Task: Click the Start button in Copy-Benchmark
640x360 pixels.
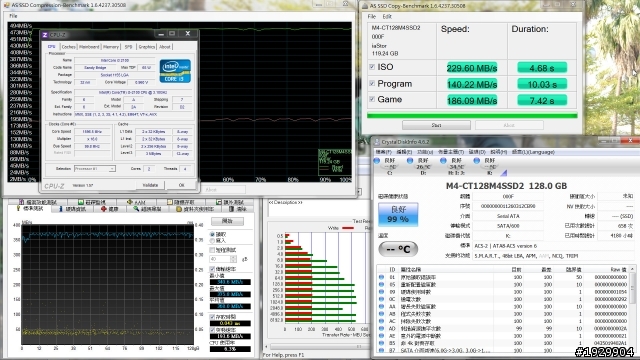Action: tap(436, 125)
